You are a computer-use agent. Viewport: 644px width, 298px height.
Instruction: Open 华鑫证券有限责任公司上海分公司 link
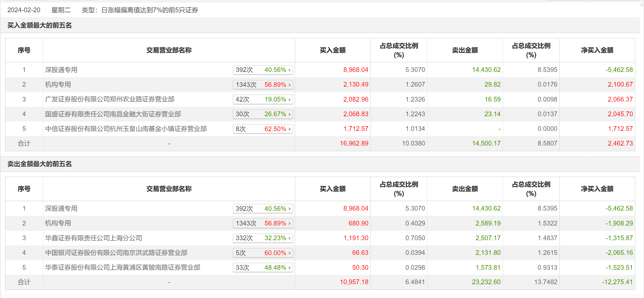[94, 238]
